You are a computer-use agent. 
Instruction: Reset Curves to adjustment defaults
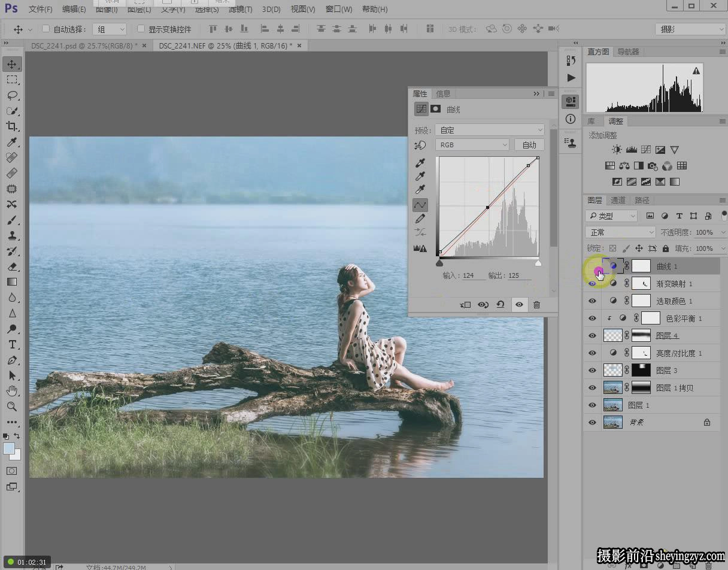click(500, 305)
